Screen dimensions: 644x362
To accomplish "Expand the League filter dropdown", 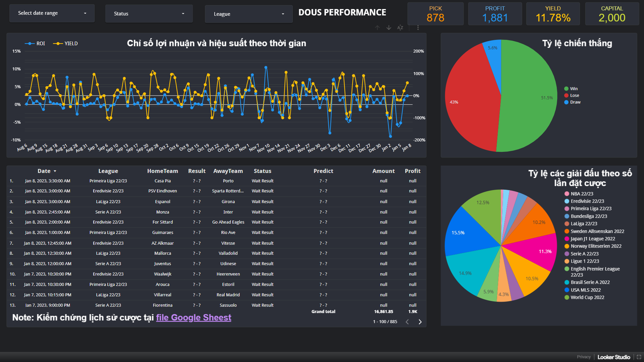I will pos(249,14).
